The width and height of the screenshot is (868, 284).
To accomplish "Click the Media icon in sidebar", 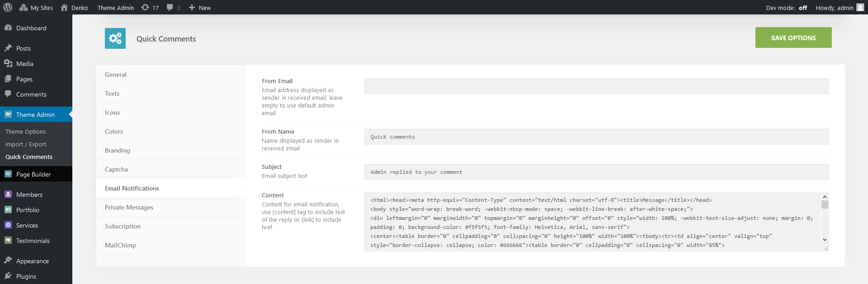I will 8,63.
